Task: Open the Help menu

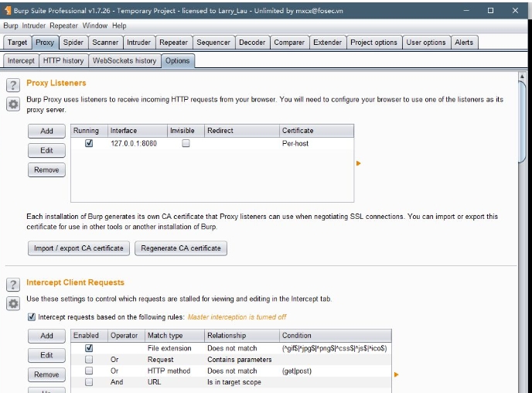Action: tap(119, 26)
